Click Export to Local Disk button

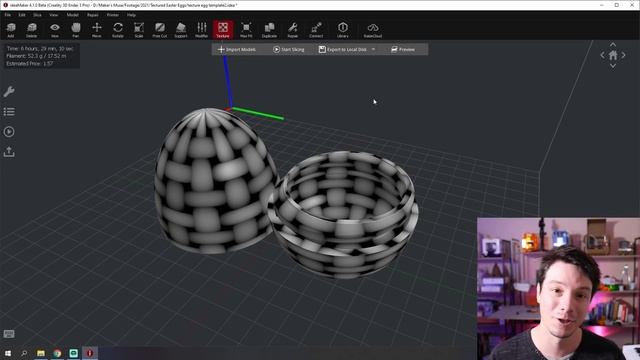pyautogui.click(x=342, y=49)
